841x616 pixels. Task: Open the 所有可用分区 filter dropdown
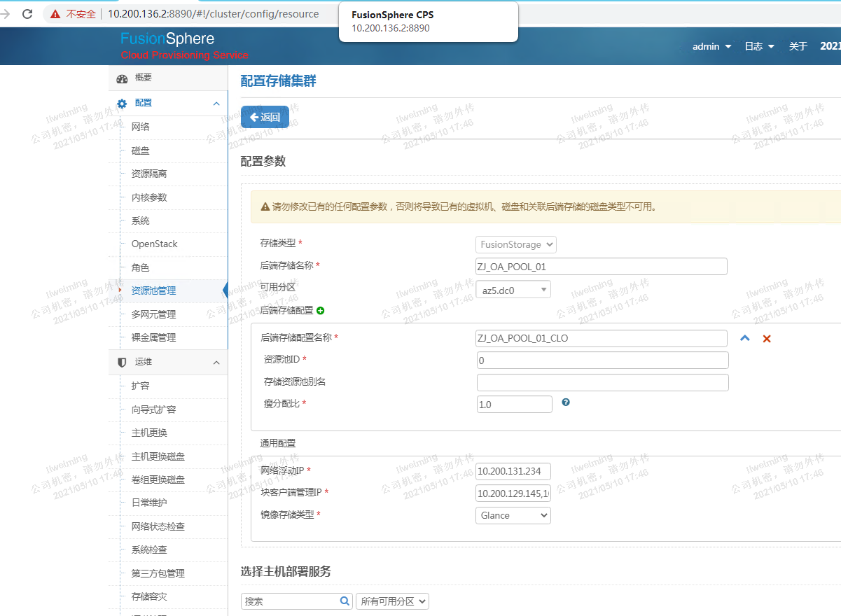coord(392,601)
